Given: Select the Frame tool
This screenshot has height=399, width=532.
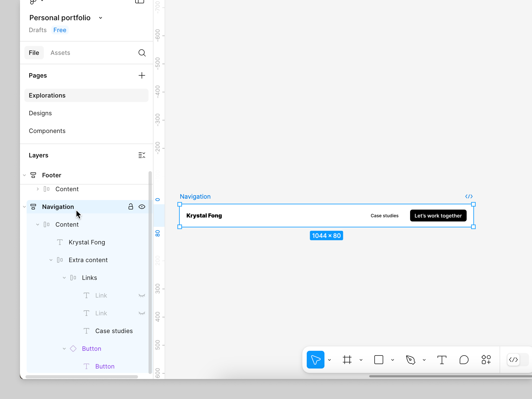Looking at the screenshot, I should click(x=347, y=360).
